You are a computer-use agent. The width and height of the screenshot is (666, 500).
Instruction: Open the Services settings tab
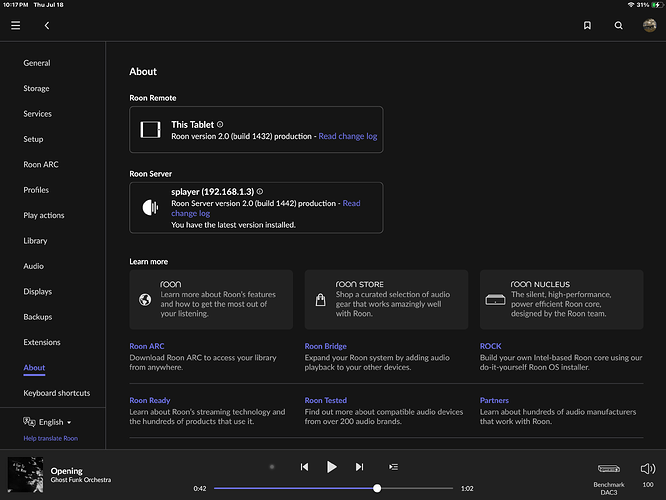pos(37,114)
